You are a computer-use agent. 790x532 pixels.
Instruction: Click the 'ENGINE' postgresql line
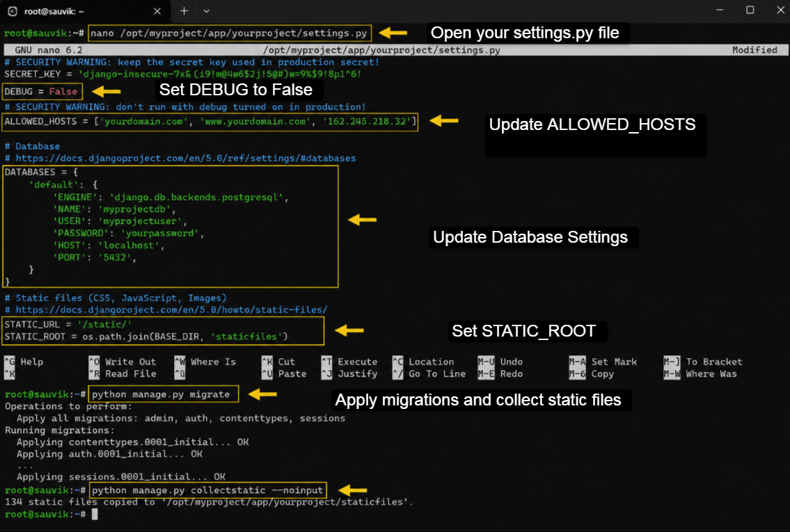[171, 198]
